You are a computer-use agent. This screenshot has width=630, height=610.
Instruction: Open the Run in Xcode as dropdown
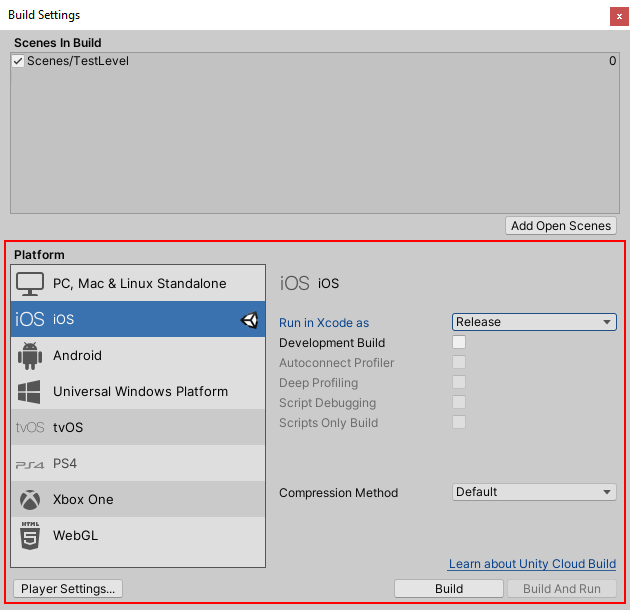pyautogui.click(x=534, y=322)
